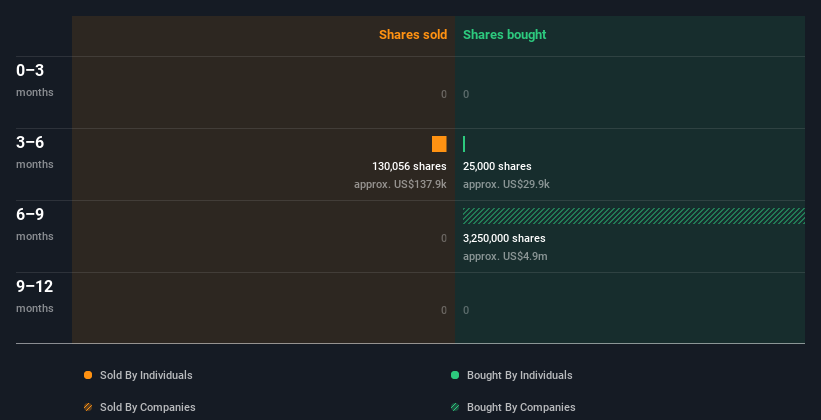Select the orange 3–6 months sold bar
821x420 pixels.
click(439, 144)
